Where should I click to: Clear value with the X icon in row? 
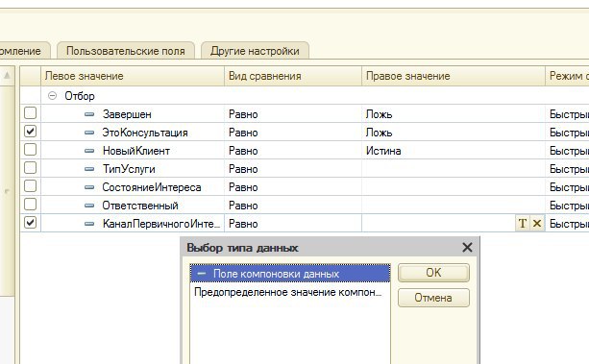click(537, 223)
